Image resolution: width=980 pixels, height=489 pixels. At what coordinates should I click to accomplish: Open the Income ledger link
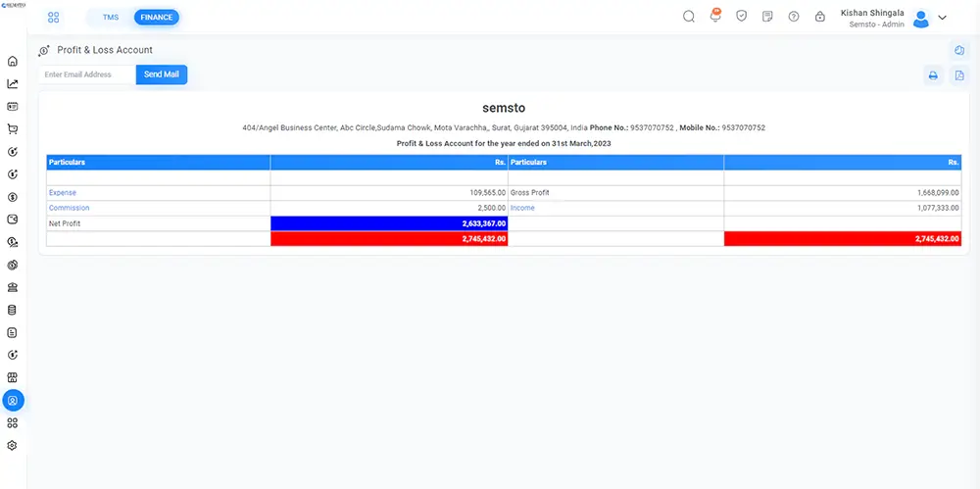tap(522, 208)
